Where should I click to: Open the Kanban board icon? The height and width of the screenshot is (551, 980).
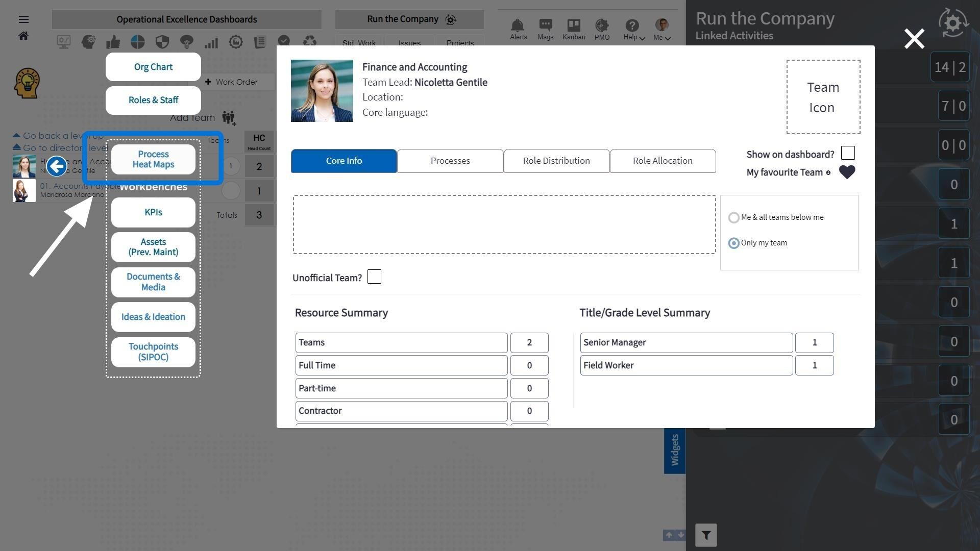tap(573, 25)
